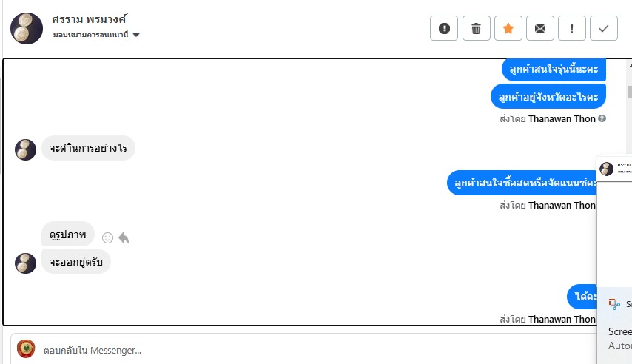Add emoji reaction to ดูรูปภาพ message

(x=107, y=237)
